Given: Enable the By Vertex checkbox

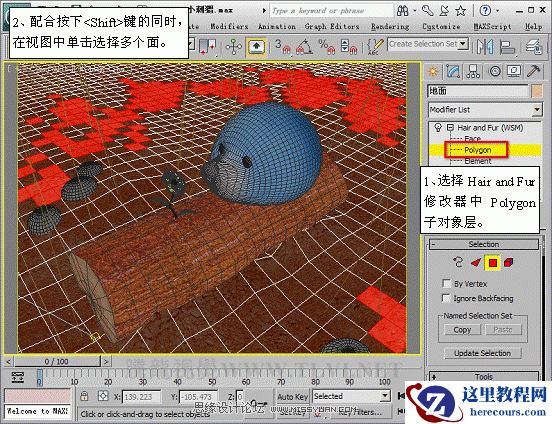Looking at the screenshot, I should pyautogui.click(x=446, y=283).
